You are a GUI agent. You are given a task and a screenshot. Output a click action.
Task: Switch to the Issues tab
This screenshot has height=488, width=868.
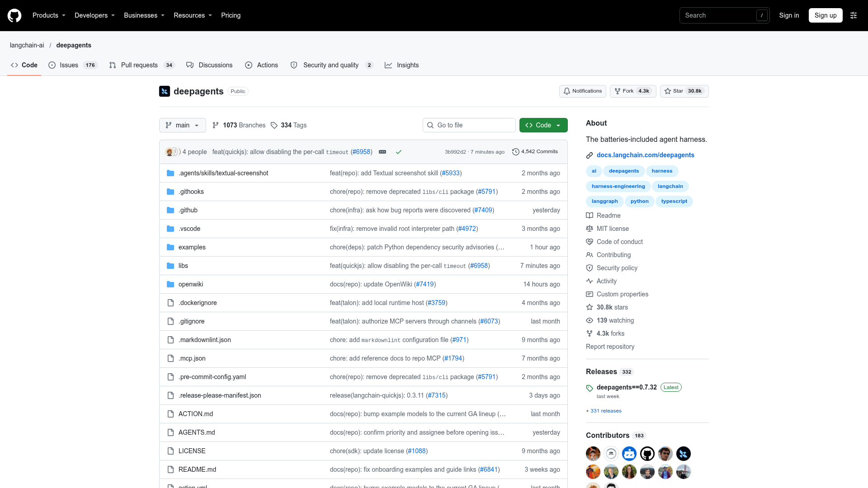pyautogui.click(x=73, y=65)
